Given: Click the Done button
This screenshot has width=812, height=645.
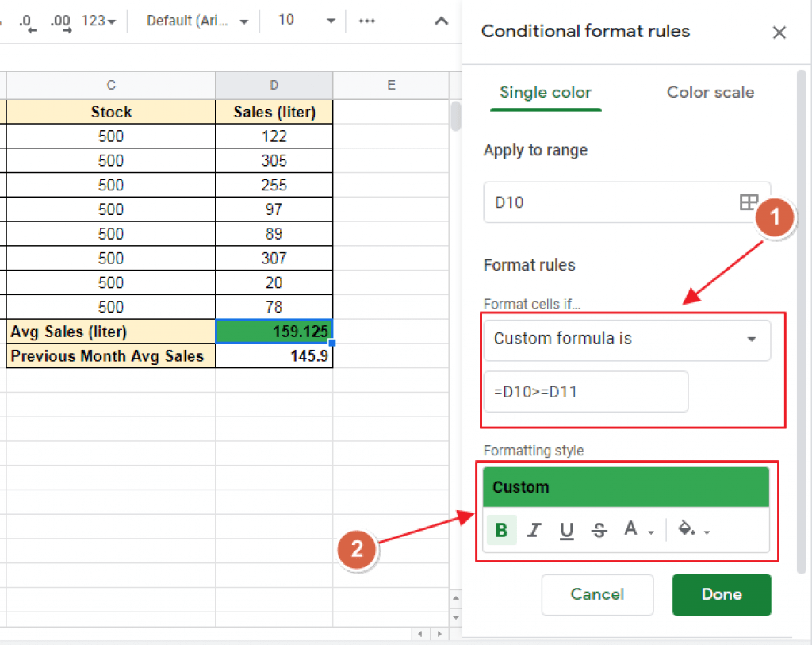Looking at the screenshot, I should pyautogui.click(x=721, y=594).
